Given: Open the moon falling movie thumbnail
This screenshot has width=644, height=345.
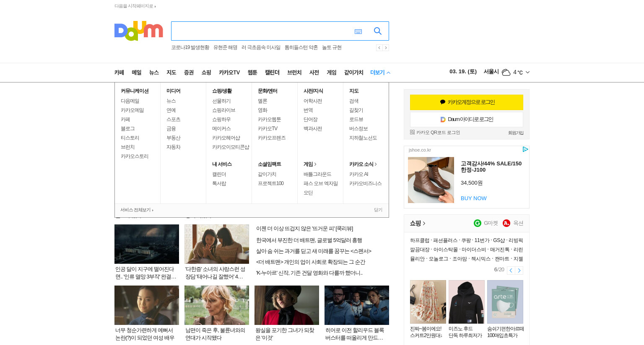Looking at the screenshot, I should point(147,244).
